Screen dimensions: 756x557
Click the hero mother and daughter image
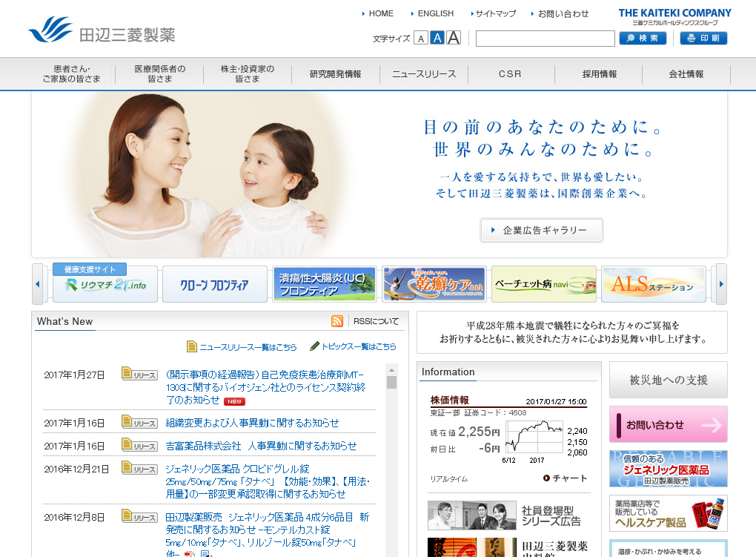pos(208,175)
